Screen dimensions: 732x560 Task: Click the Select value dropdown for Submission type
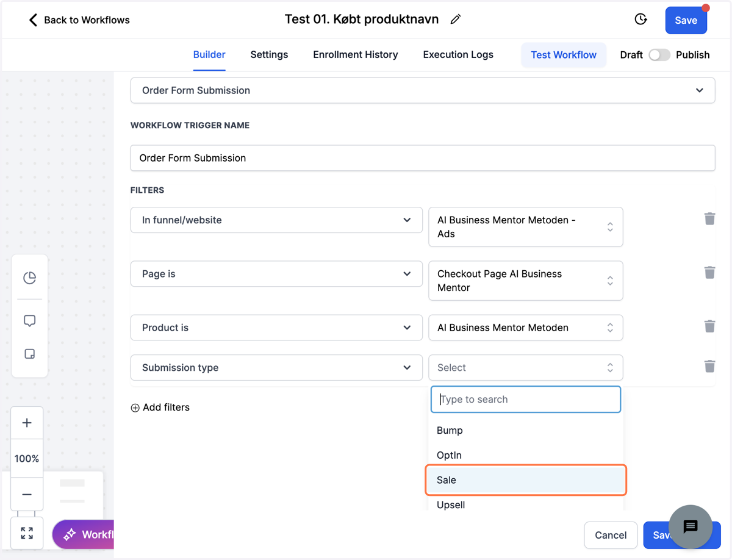526,368
